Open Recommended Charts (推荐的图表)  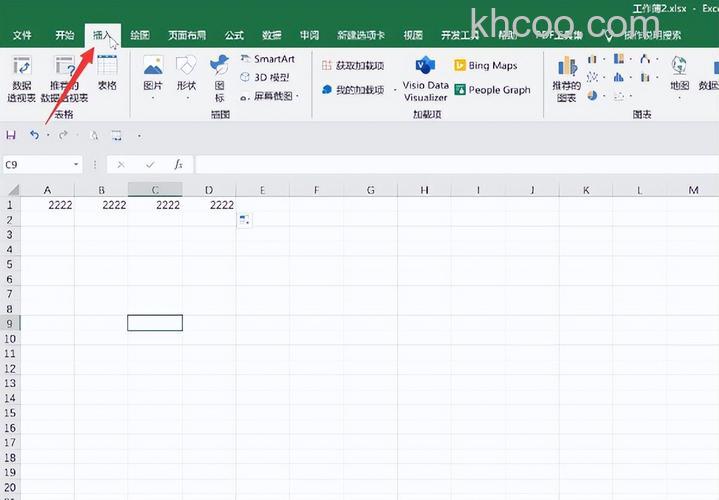(x=567, y=79)
